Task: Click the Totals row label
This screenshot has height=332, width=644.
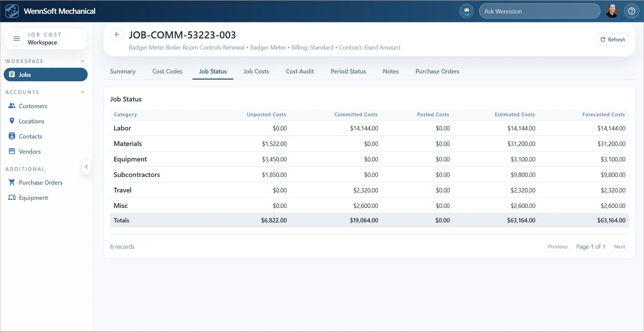Action: (121, 220)
